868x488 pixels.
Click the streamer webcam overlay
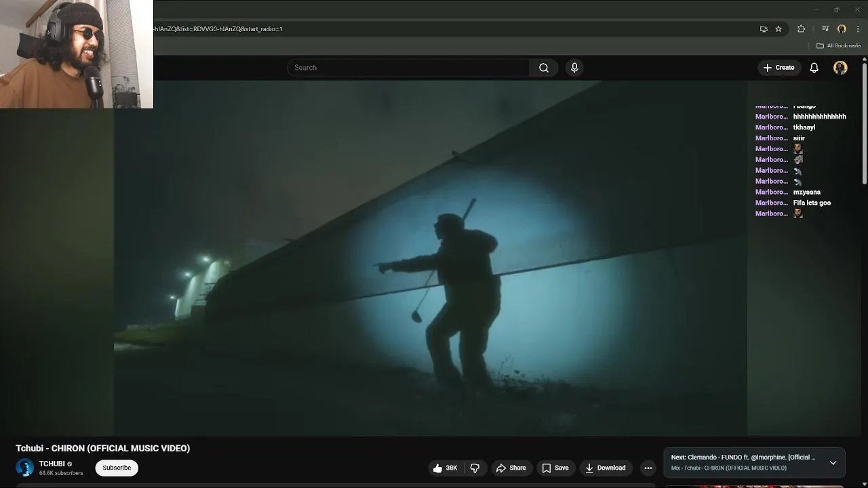click(x=77, y=54)
